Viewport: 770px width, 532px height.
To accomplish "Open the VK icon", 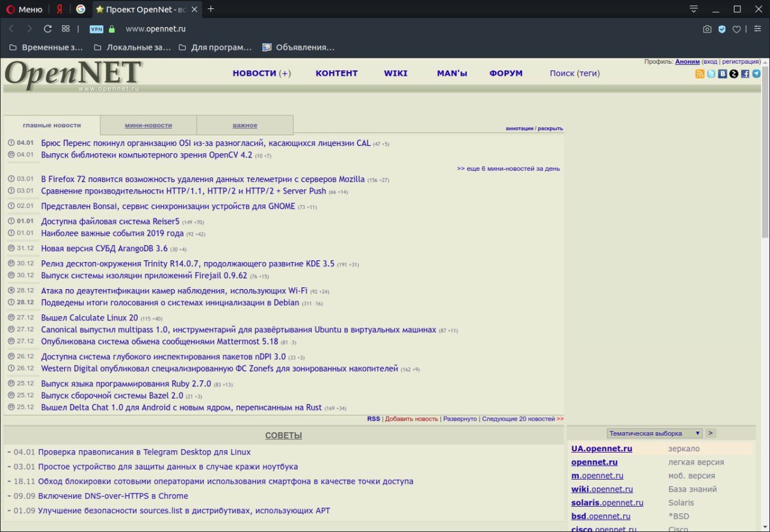I will 722,74.
